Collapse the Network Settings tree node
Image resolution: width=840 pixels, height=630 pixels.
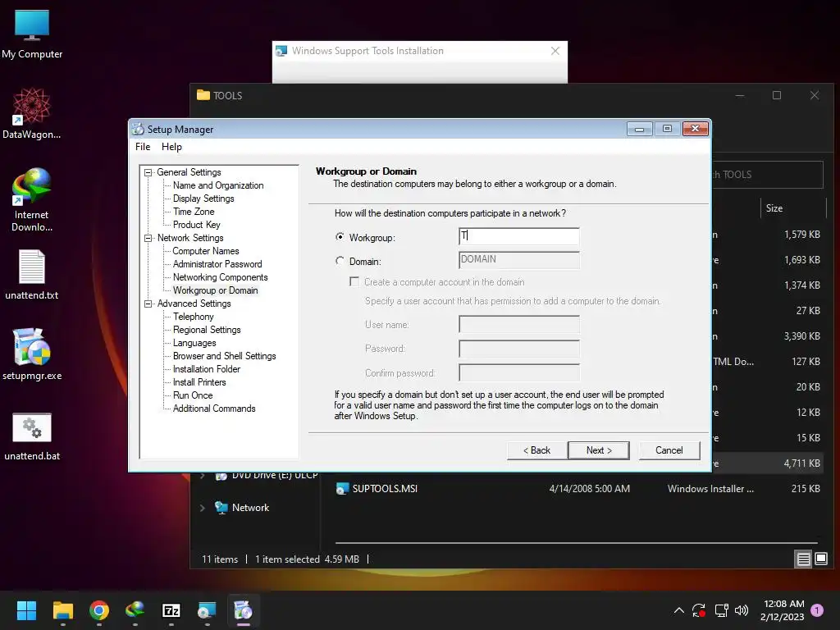(x=148, y=239)
